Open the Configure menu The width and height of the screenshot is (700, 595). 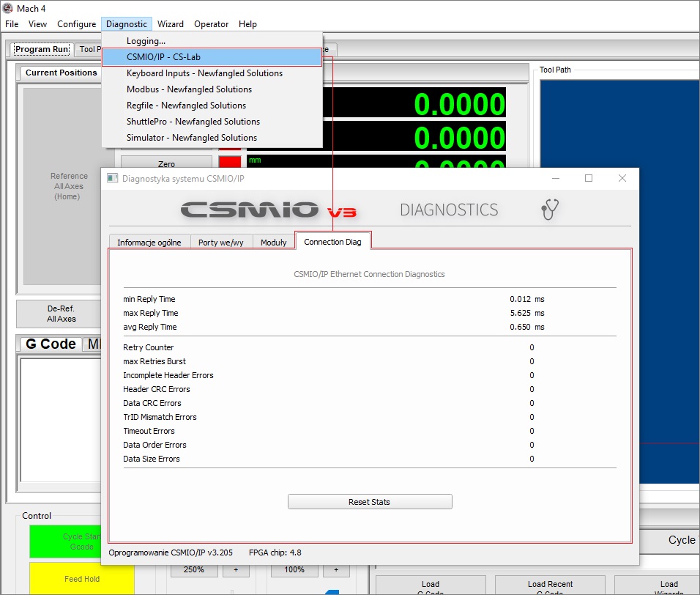(x=76, y=24)
